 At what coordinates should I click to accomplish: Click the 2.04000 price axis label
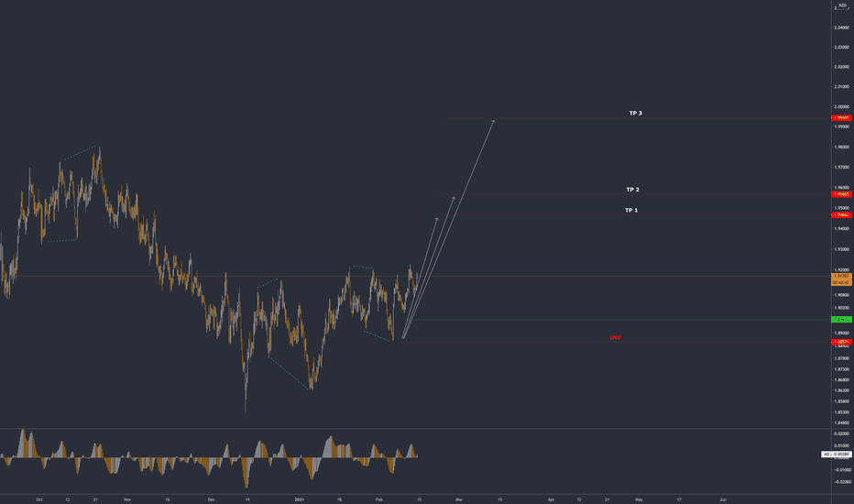point(841,27)
